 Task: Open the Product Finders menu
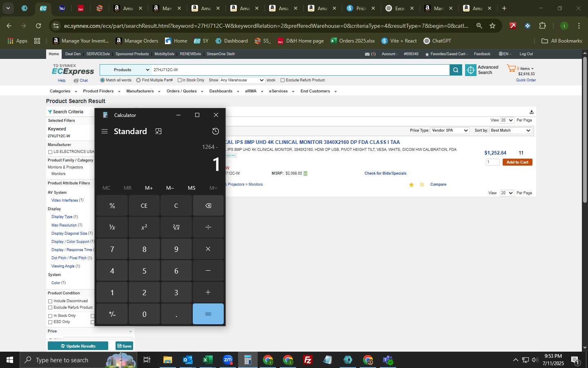[101, 91]
